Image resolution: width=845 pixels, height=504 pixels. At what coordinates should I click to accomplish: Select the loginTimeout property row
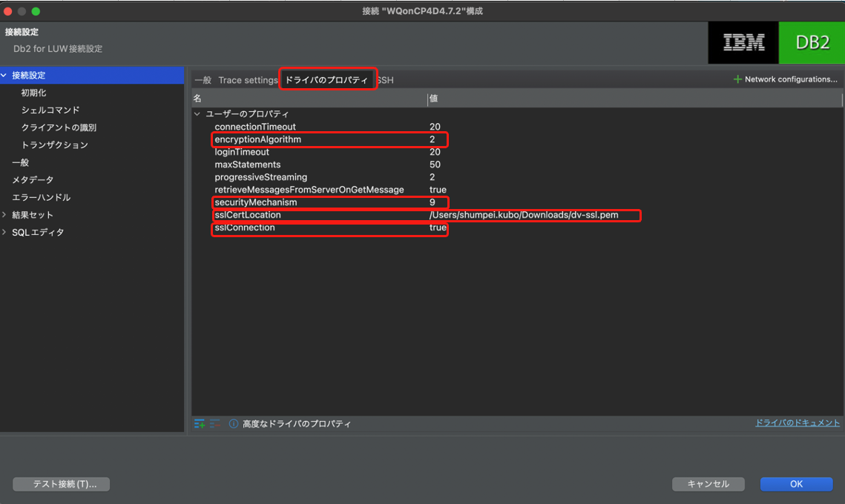[x=516, y=152]
